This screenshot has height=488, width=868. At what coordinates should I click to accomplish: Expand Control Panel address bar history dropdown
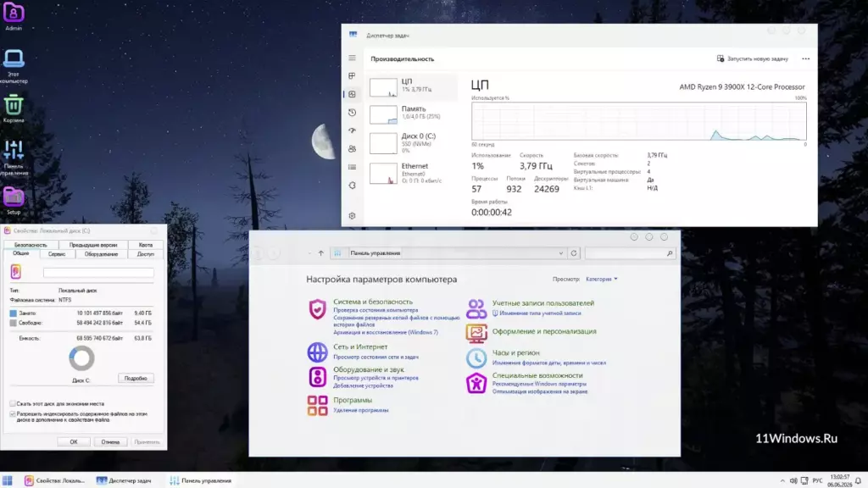coord(561,252)
